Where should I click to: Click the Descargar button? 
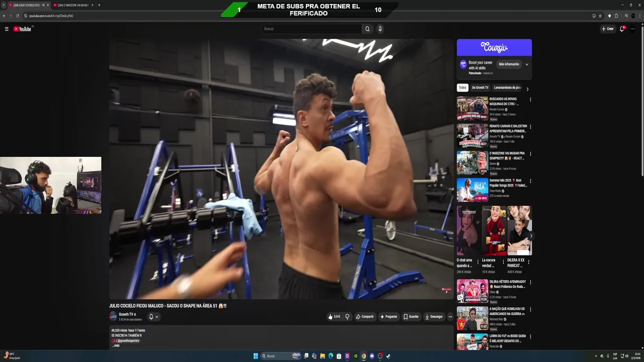tap(434, 317)
